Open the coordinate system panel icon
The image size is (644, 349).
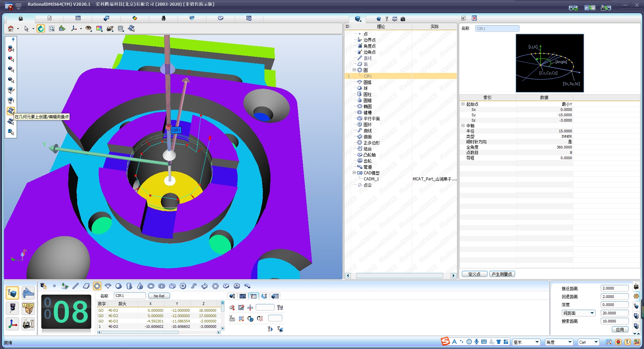12,324
